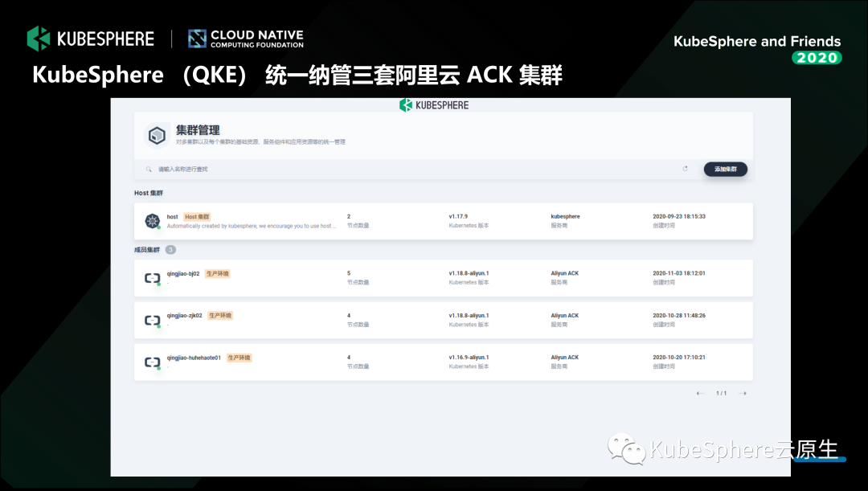Click the member cluster count badge 3
Image resolution: width=868 pixels, height=491 pixels.
[170, 250]
